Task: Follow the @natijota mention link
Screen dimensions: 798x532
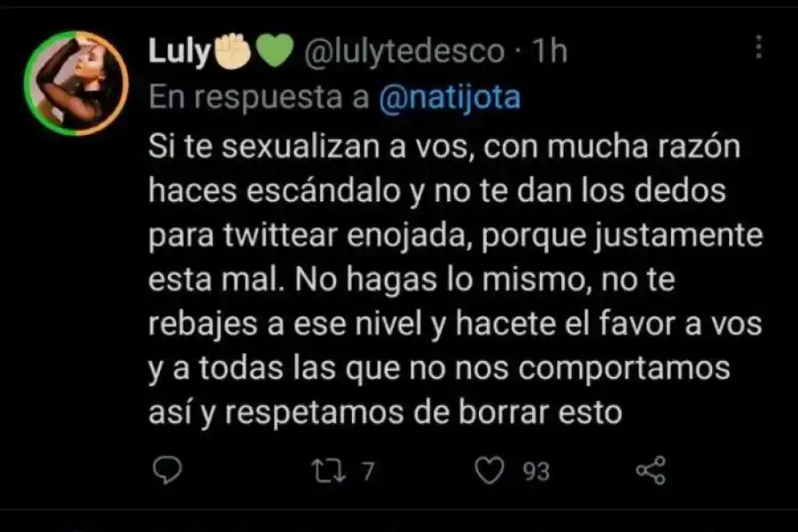Action: point(450,97)
